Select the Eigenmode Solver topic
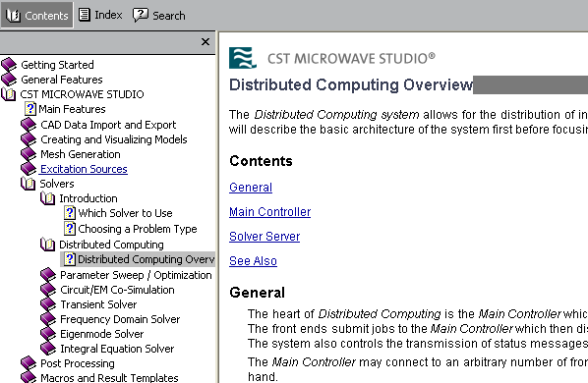Screen dimensions: 588x383 coord(102,334)
